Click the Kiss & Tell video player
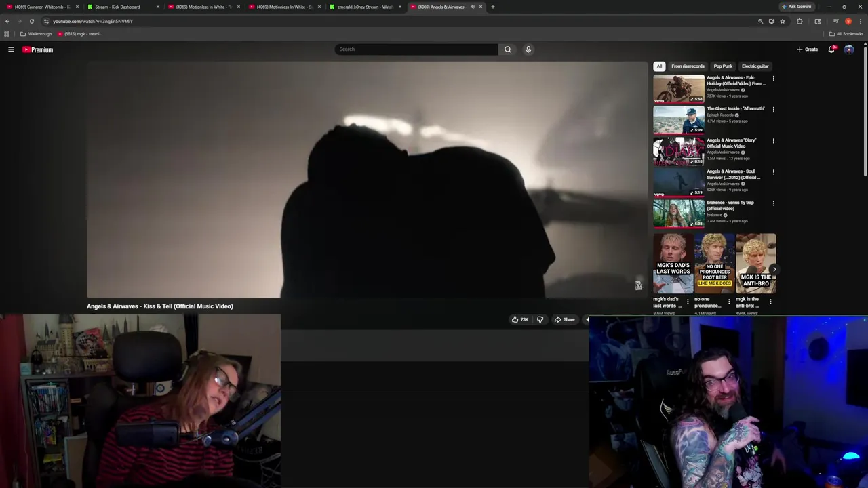Image resolution: width=868 pixels, height=488 pixels. point(368,180)
